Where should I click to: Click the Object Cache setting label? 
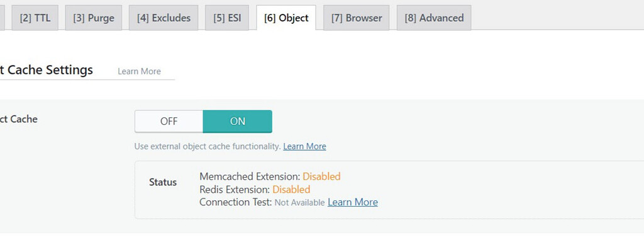click(x=19, y=119)
